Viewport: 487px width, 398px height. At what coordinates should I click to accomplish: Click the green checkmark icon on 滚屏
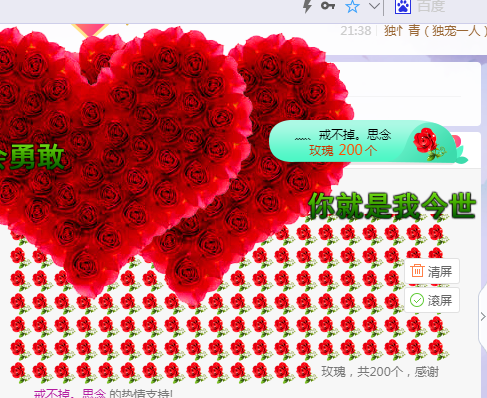[417, 300]
